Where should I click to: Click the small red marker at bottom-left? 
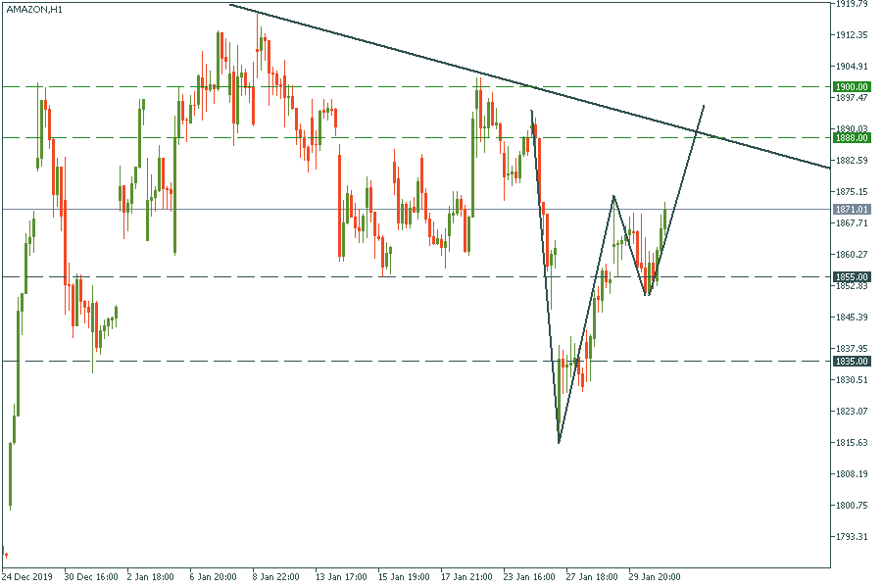pos(5,554)
